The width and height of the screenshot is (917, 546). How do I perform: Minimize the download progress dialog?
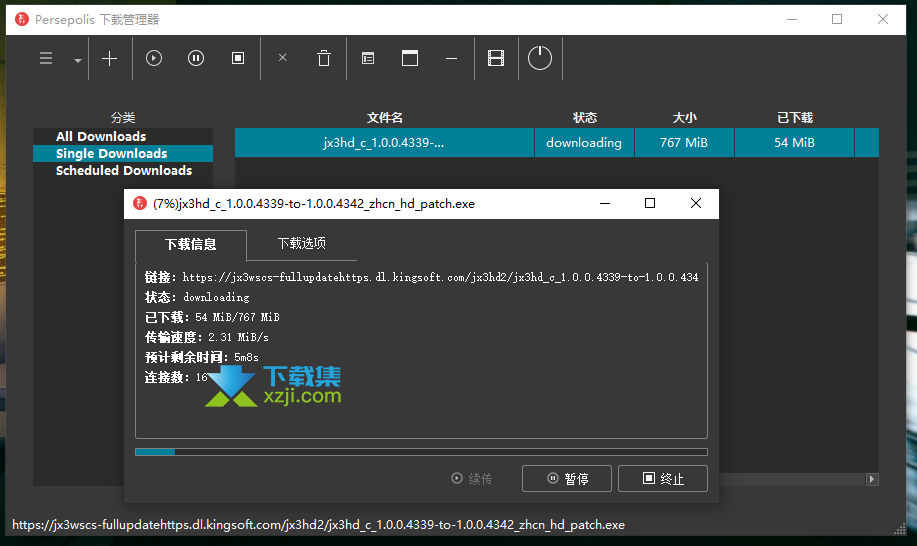point(605,203)
